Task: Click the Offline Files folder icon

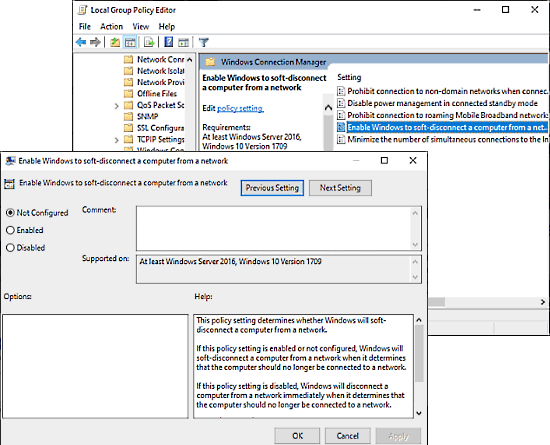Action: (129, 94)
